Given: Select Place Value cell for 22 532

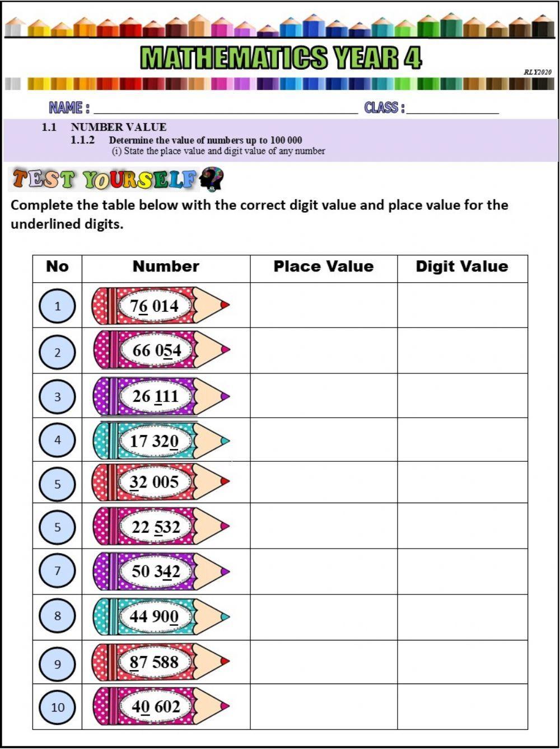Looking at the screenshot, I should pyautogui.click(x=324, y=526).
